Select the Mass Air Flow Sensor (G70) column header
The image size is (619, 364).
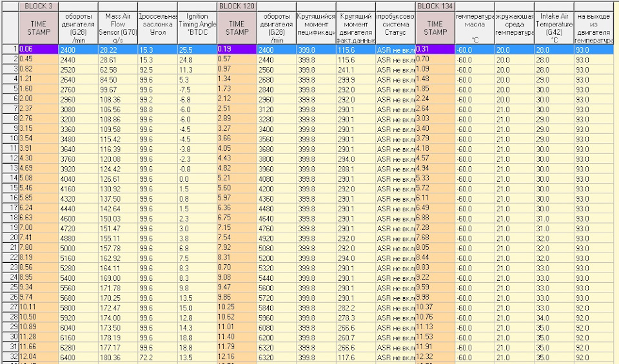tap(117, 27)
